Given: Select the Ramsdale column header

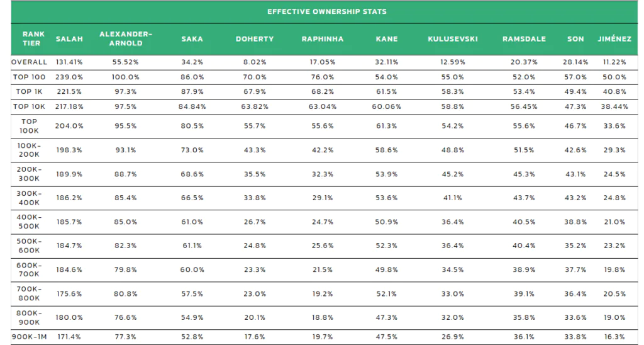Looking at the screenshot, I should pos(524,39).
